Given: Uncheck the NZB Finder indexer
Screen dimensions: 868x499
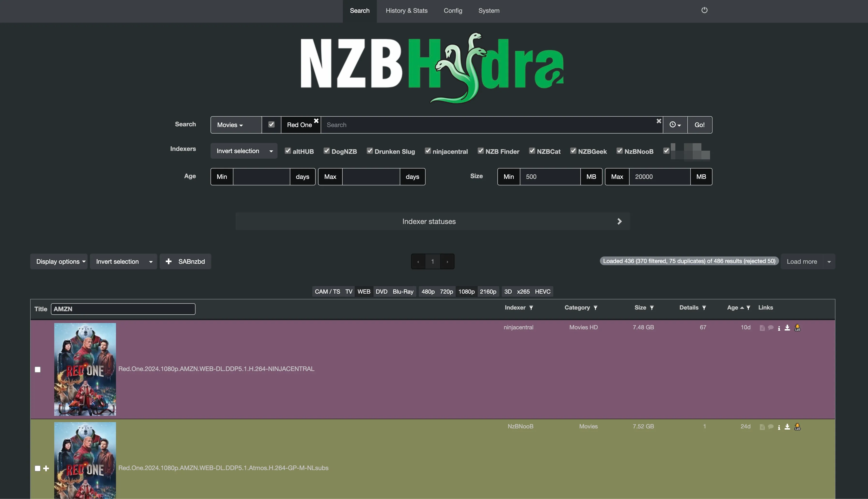Looking at the screenshot, I should coord(481,151).
